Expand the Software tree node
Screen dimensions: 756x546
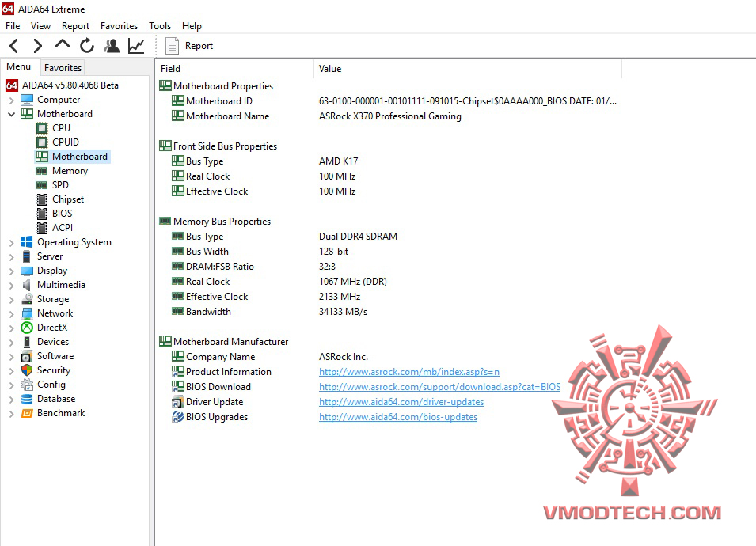[x=12, y=357]
